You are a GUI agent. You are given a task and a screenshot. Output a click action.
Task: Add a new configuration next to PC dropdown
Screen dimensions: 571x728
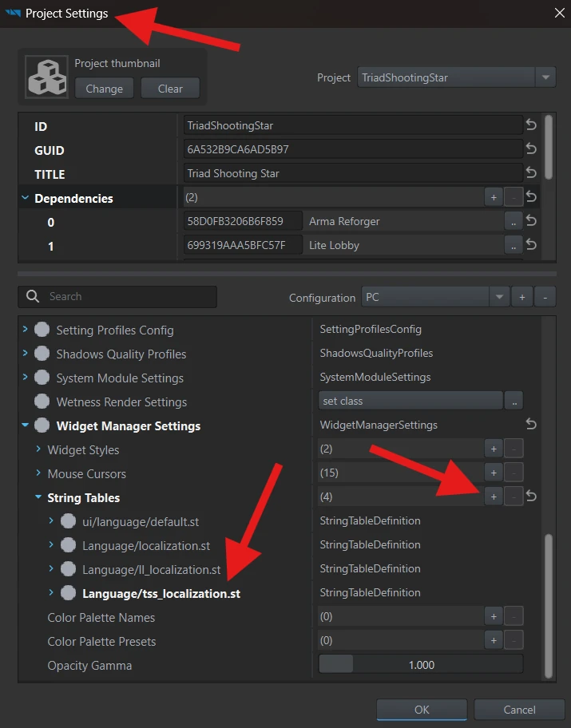pos(521,297)
